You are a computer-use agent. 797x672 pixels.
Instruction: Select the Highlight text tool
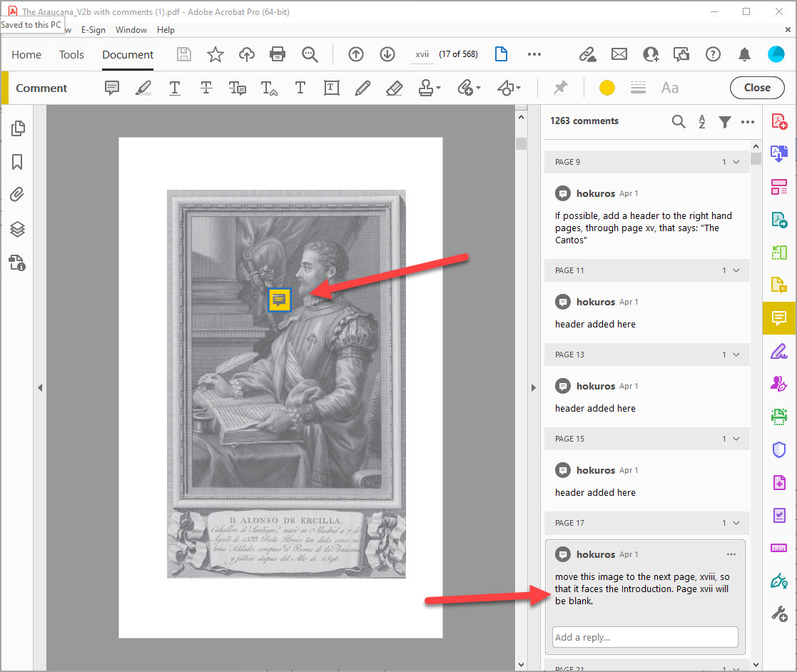coord(143,88)
